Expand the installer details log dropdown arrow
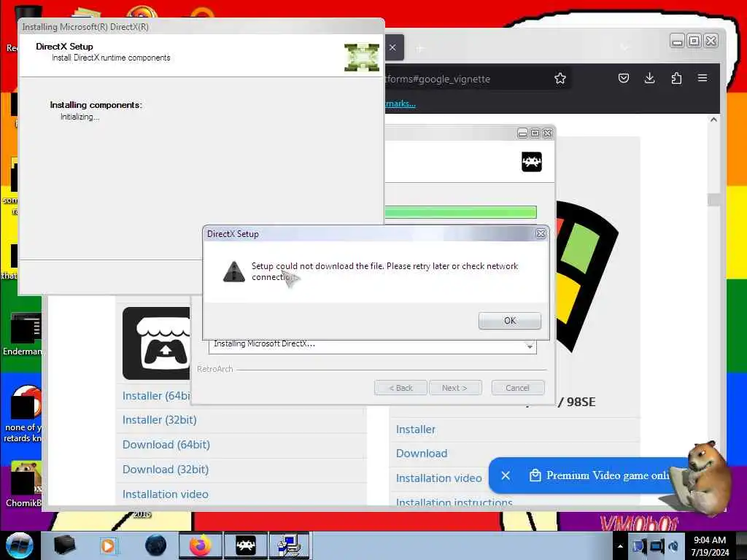The height and width of the screenshot is (560, 747). click(x=530, y=346)
